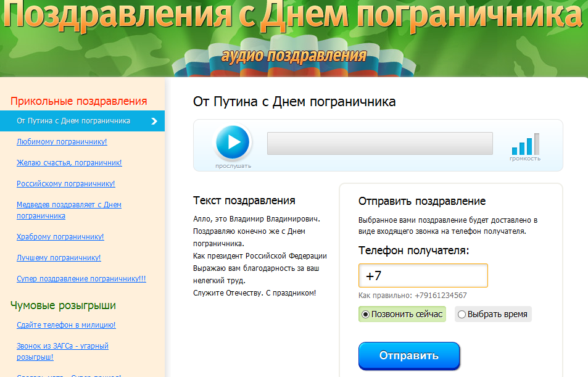Select 'Позвонить сейчас' radio option
This screenshot has height=377, width=588.
pyautogui.click(x=402, y=314)
